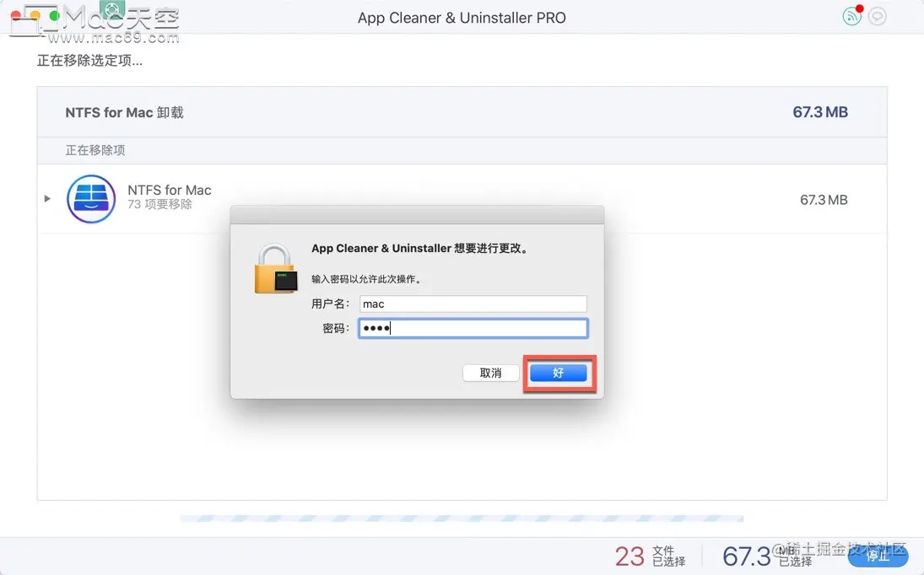The image size is (924, 575).
Task: Expand the NTFS for Mac row triangle
Action: 47,198
